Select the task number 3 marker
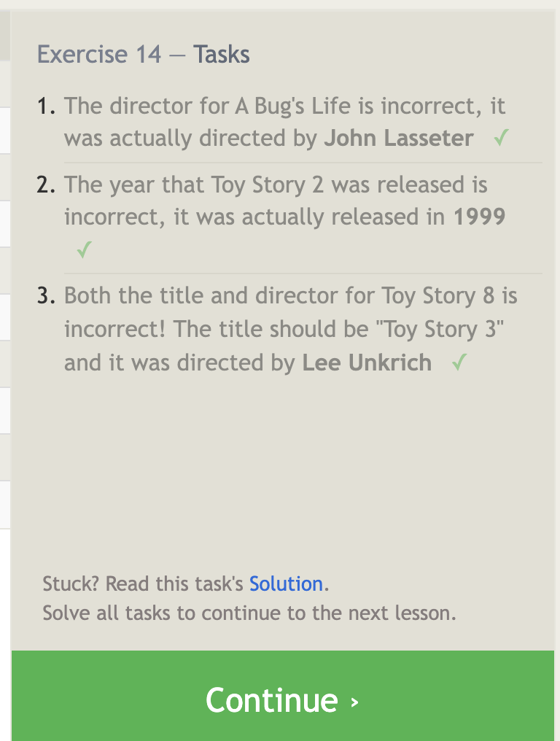This screenshot has height=741, width=560. (x=47, y=296)
